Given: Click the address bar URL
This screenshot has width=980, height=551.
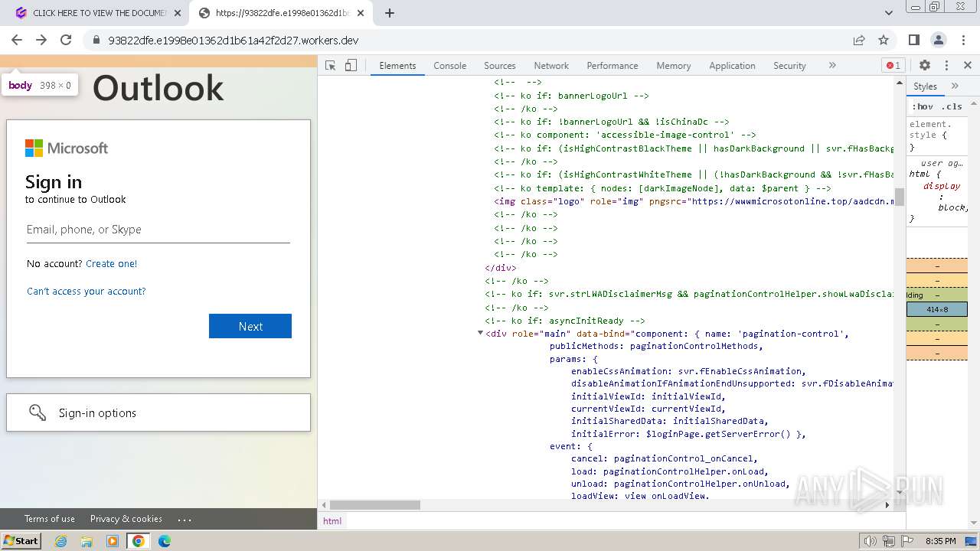Looking at the screenshot, I should [234, 41].
